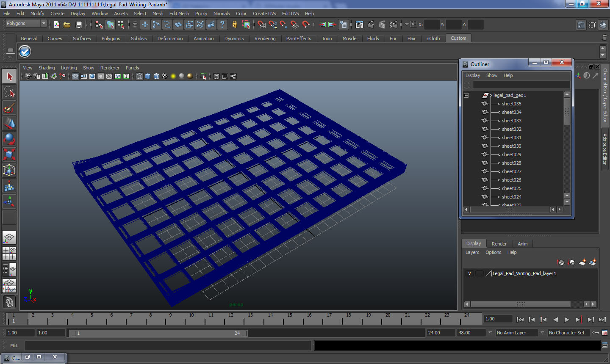
Task: Toggle layer display type box
Action: tap(480, 273)
